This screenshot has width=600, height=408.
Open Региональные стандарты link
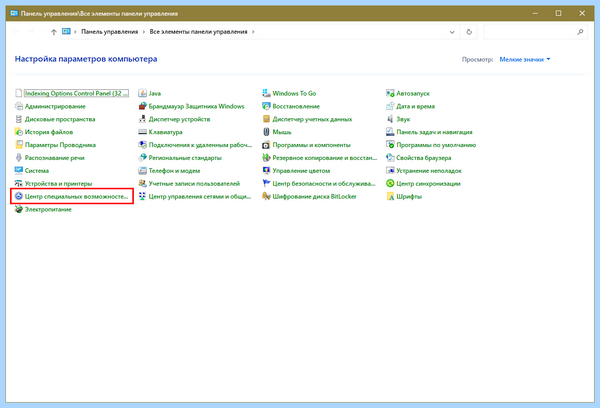point(185,158)
